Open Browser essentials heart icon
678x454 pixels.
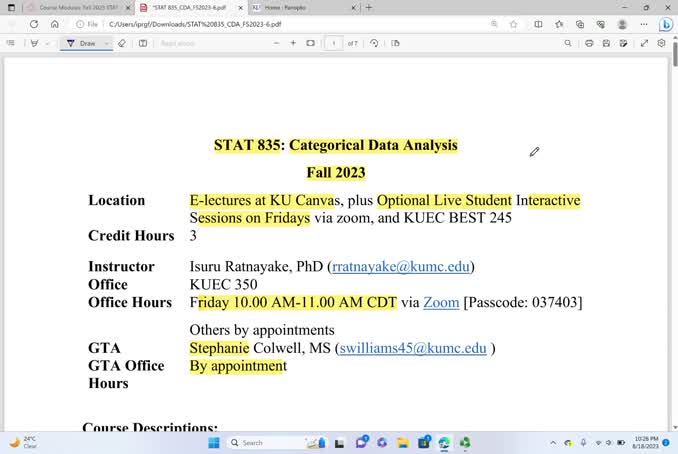point(601,24)
